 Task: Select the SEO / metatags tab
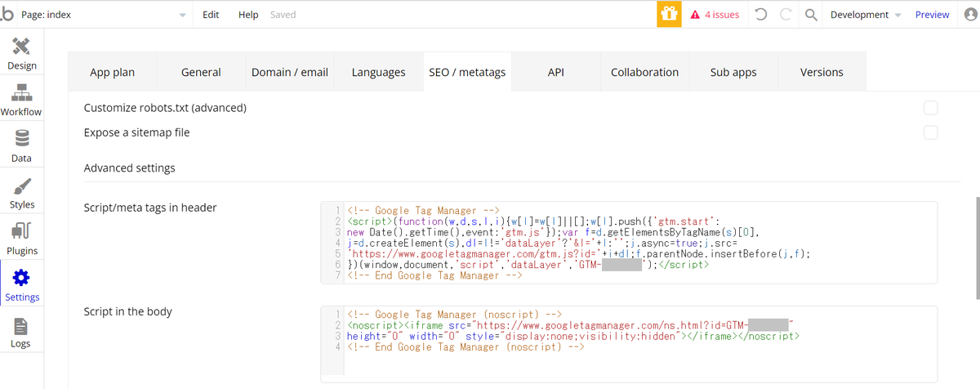click(467, 72)
